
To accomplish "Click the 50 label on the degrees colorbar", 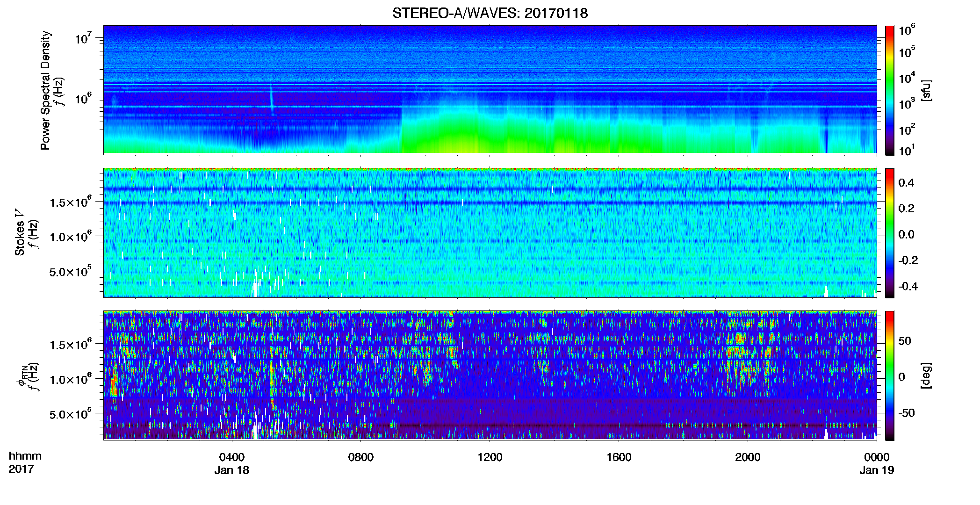I will coord(905,341).
